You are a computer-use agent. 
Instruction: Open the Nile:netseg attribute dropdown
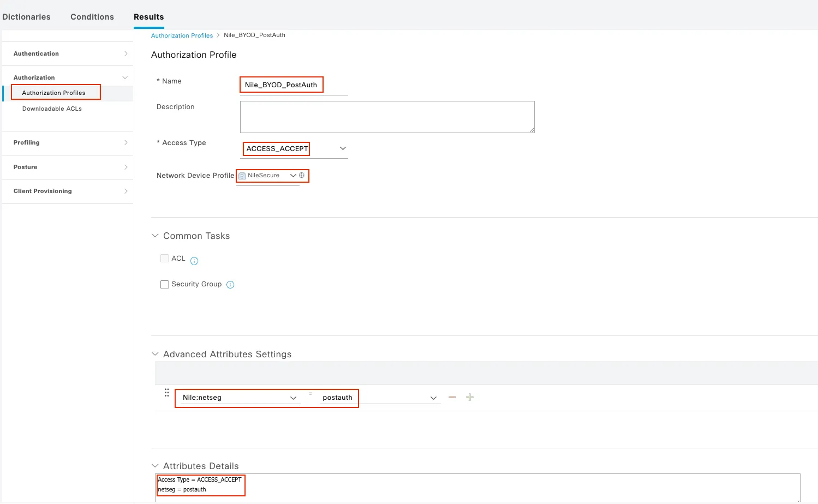pyautogui.click(x=293, y=398)
